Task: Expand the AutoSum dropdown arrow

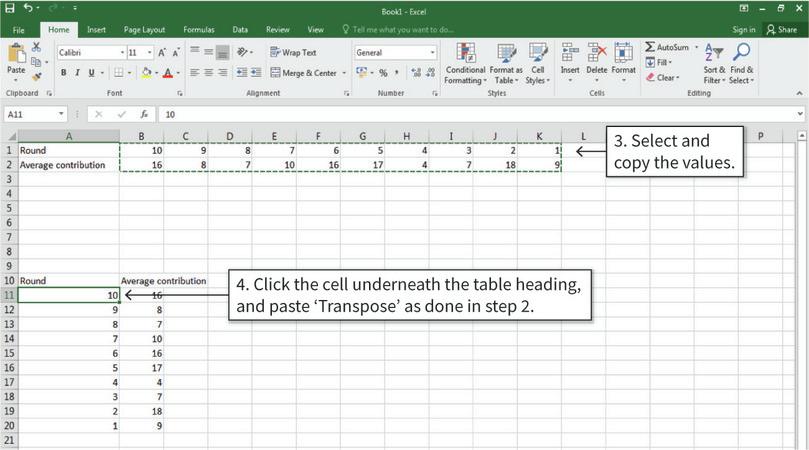Action: tap(697, 47)
